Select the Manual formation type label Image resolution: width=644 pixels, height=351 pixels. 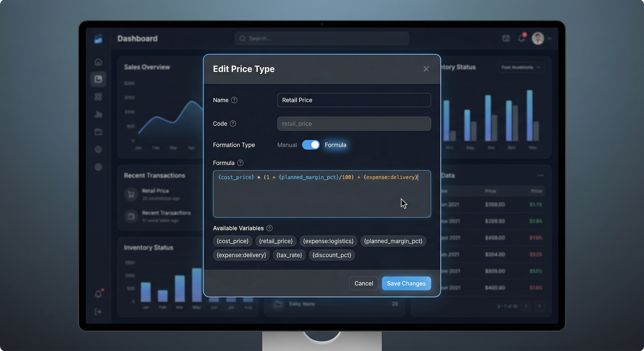(287, 145)
